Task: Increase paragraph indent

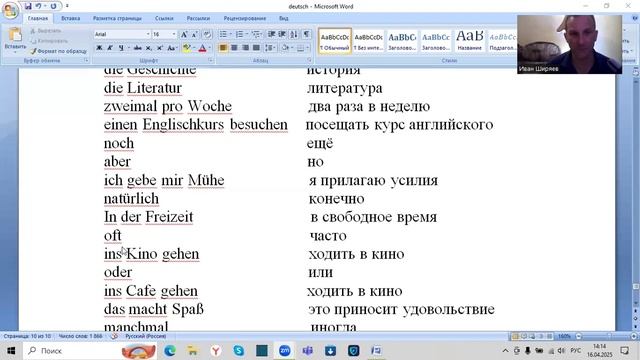Action: [x=282, y=34]
